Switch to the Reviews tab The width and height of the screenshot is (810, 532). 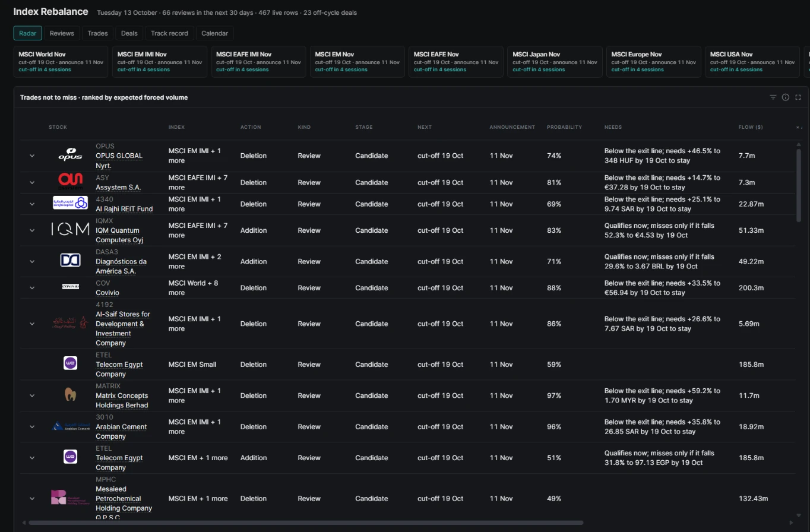pyautogui.click(x=62, y=33)
